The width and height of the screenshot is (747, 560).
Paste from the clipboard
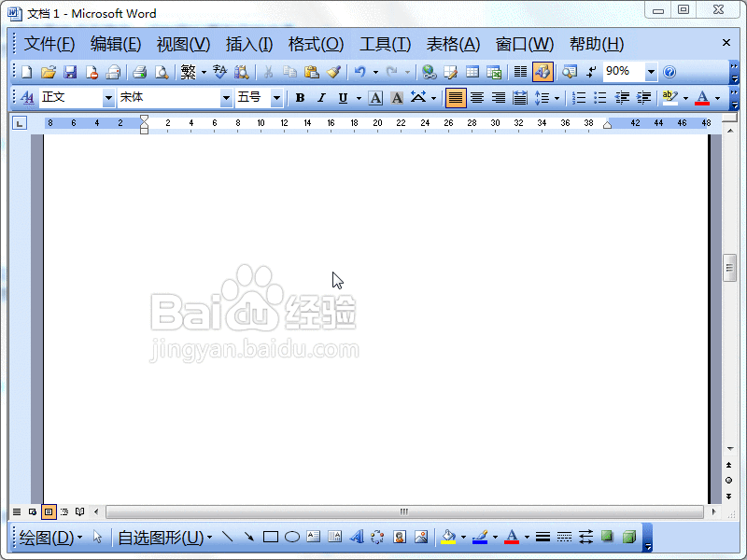(x=312, y=72)
